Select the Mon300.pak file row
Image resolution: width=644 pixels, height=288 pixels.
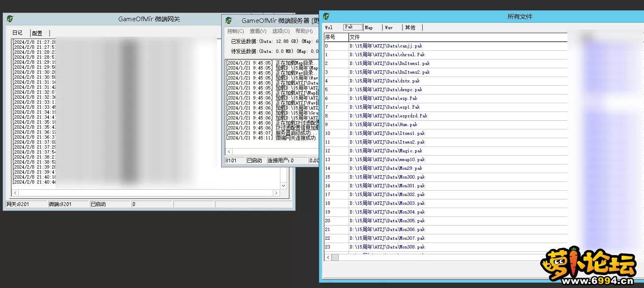[x=445, y=177]
